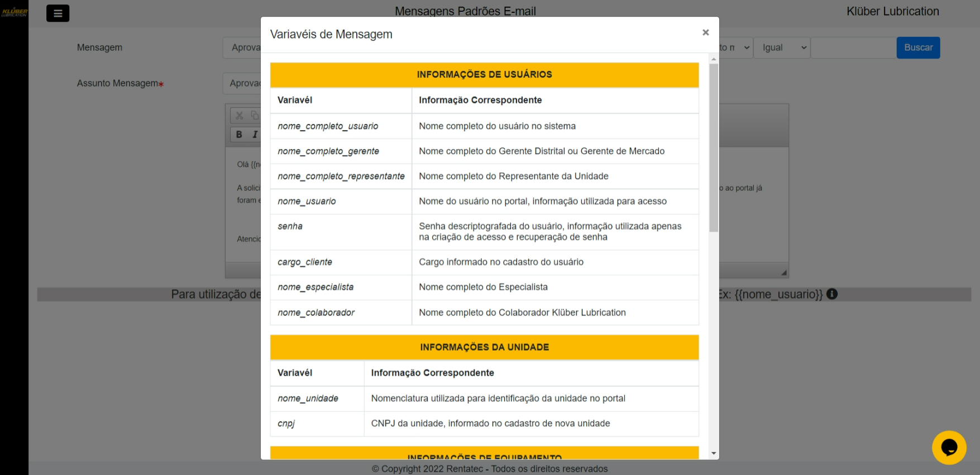Open the Mensagem dropdown
The image size is (980, 475).
click(x=243, y=48)
